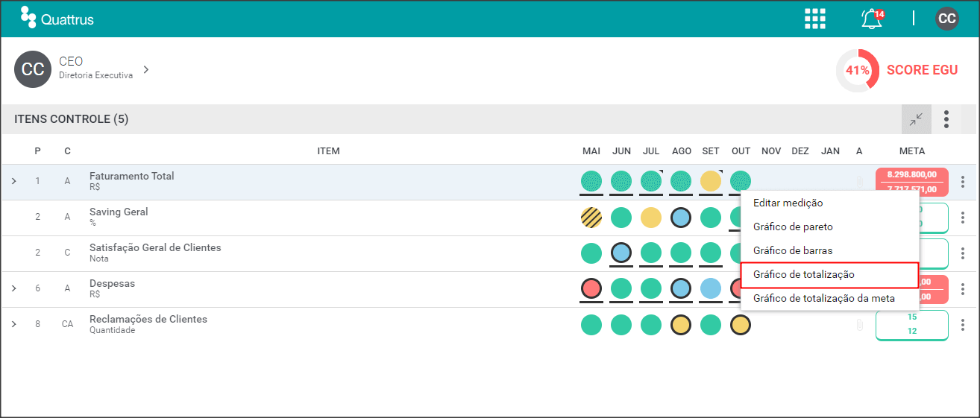This screenshot has width=980, height=418.
Task: Expand the Faturamento Total row
Action: point(13,181)
